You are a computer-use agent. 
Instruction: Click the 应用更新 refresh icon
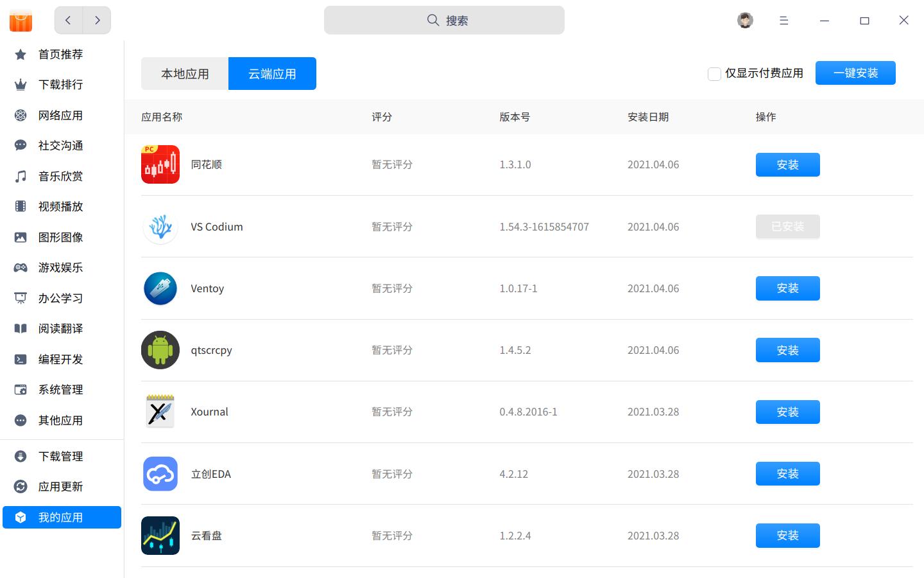tap(21, 487)
